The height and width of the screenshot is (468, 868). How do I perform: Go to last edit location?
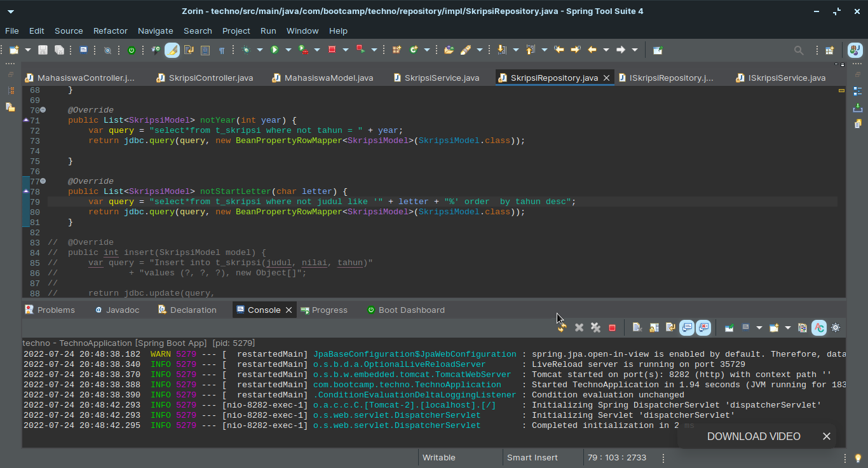(x=559, y=50)
